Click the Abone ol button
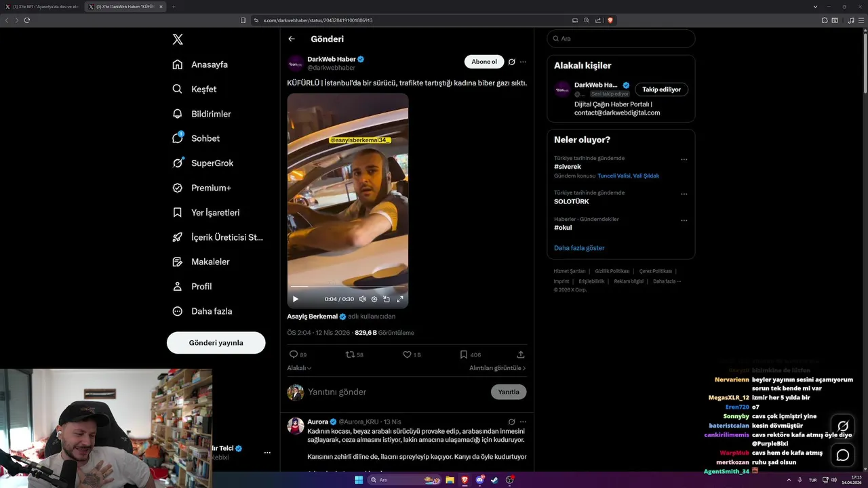868x488 pixels. tap(484, 62)
